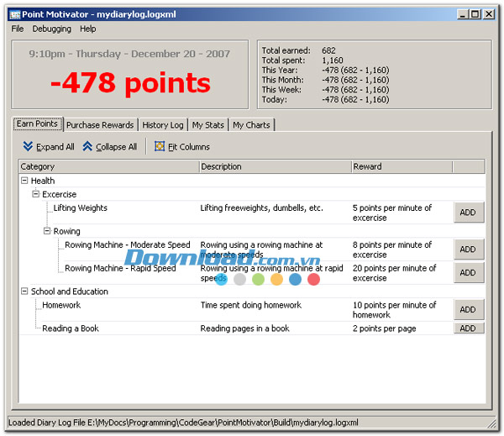Image resolution: width=504 pixels, height=436 pixels.
Task: Select the Rowing Machine - Rapid Speed row
Action: pyautogui.click(x=120, y=269)
